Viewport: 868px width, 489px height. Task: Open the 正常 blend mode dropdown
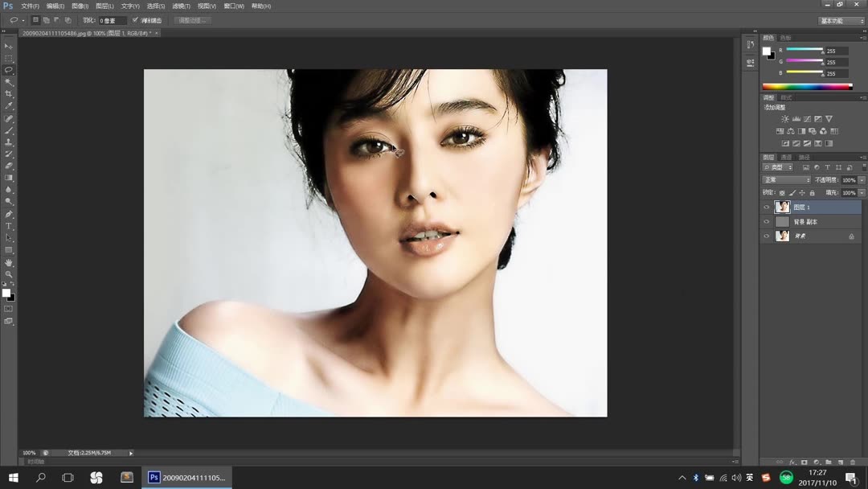pos(784,179)
